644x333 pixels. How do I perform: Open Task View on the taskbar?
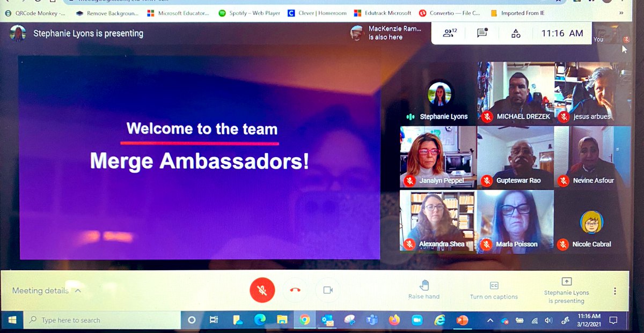(x=214, y=320)
